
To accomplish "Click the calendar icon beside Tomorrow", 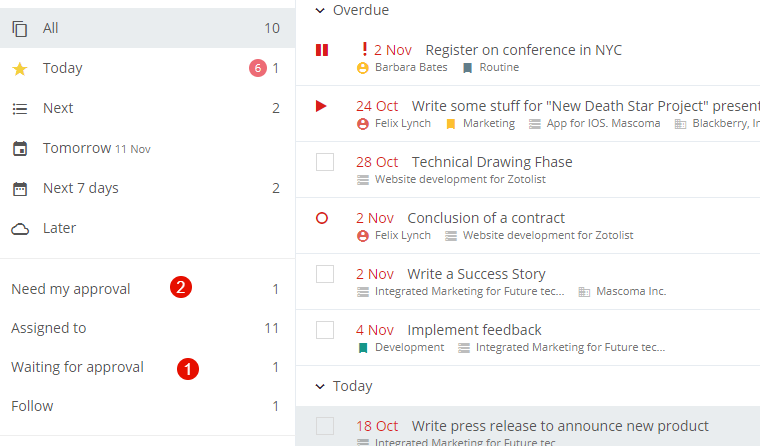I will point(20,148).
